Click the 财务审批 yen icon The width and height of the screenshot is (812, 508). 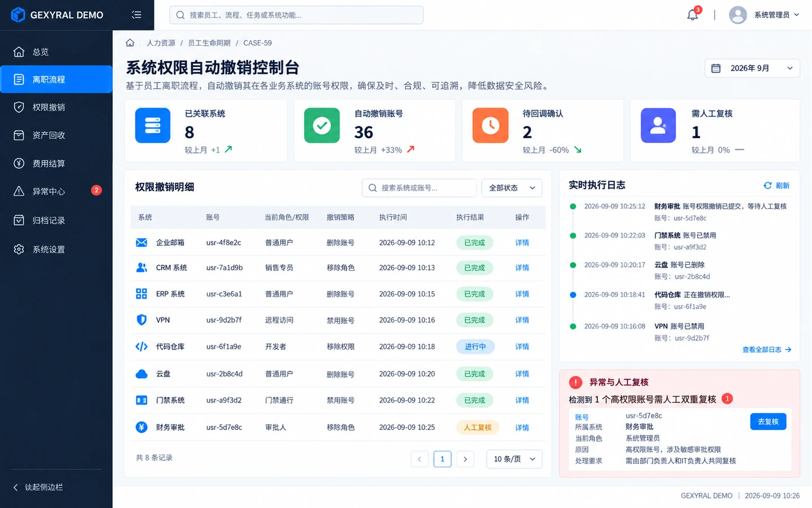142,427
